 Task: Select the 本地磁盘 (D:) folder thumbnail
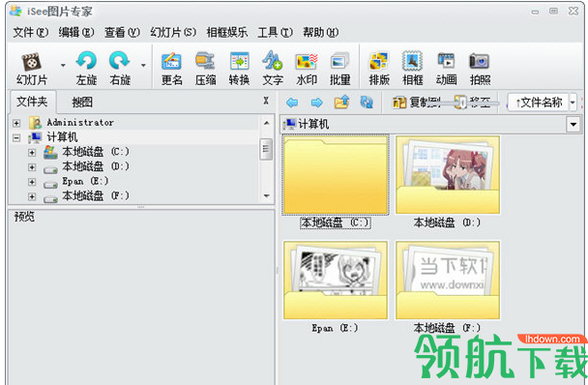coord(448,175)
